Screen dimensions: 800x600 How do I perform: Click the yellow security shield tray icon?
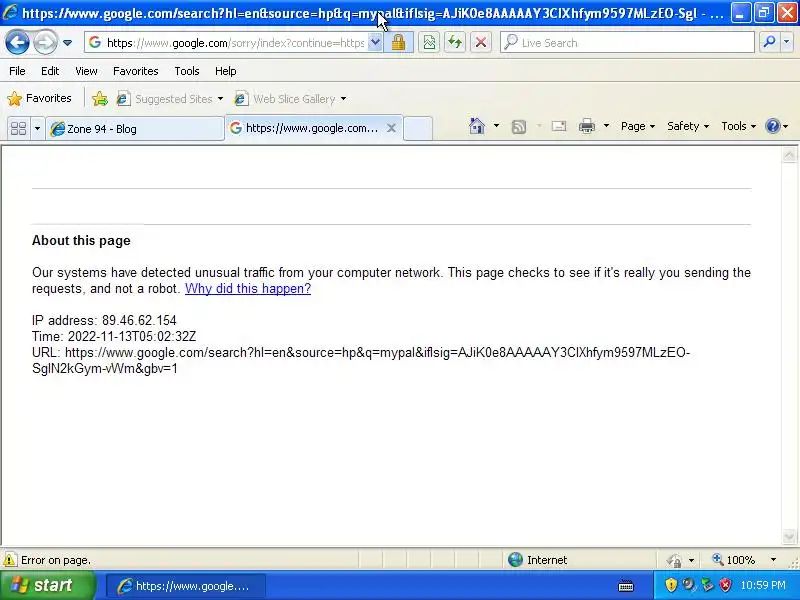tap(671, 585)
